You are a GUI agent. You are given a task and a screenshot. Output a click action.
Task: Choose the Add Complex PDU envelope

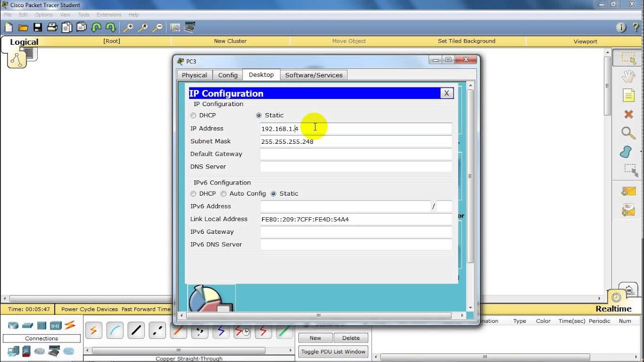(628, 210)
